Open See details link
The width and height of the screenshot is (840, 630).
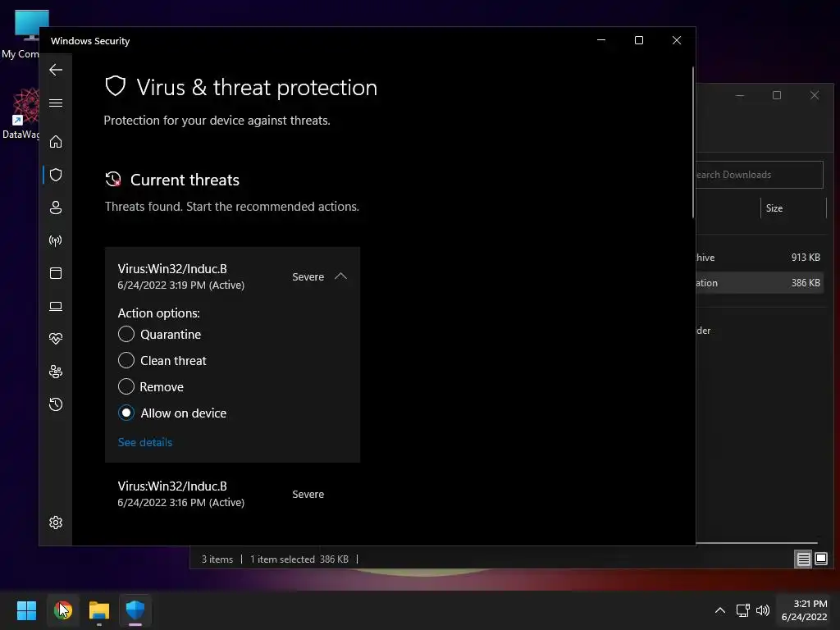coord(145,442)
